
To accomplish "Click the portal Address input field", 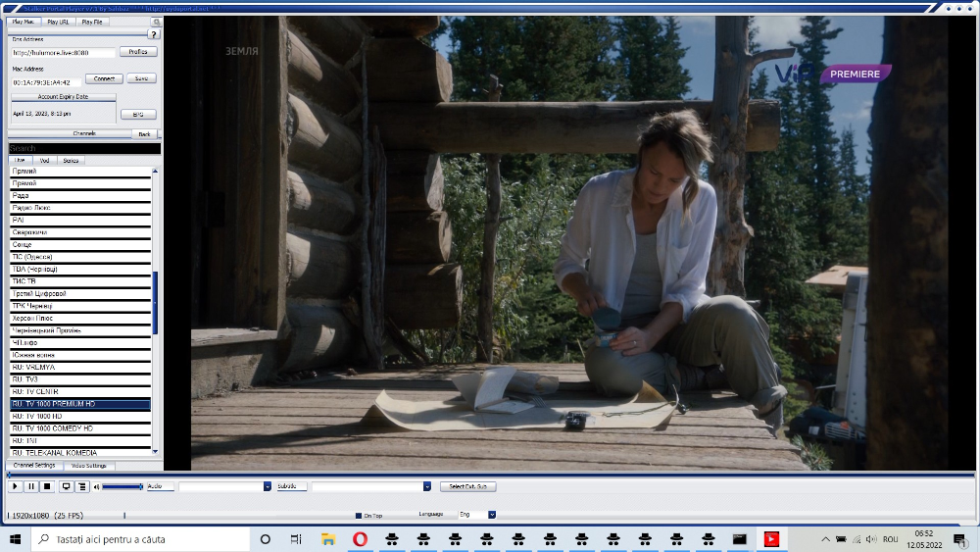I will 63,53.
